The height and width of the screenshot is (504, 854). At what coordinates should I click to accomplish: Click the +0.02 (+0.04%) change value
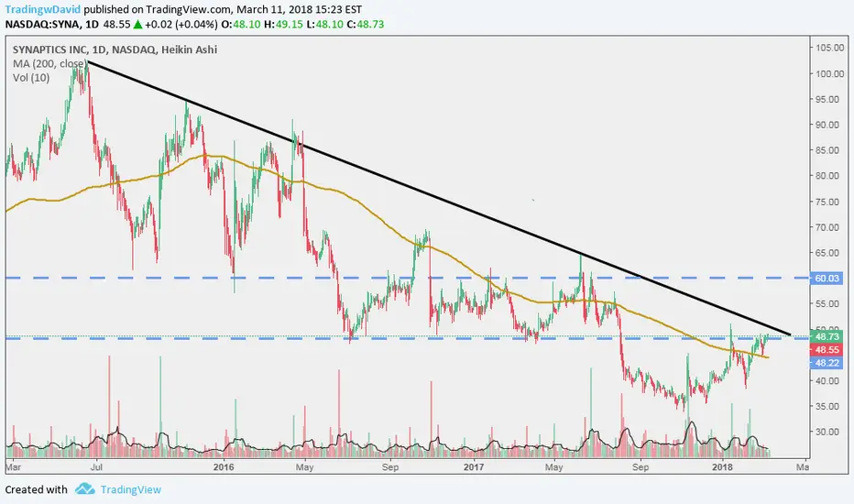(182, 25)
